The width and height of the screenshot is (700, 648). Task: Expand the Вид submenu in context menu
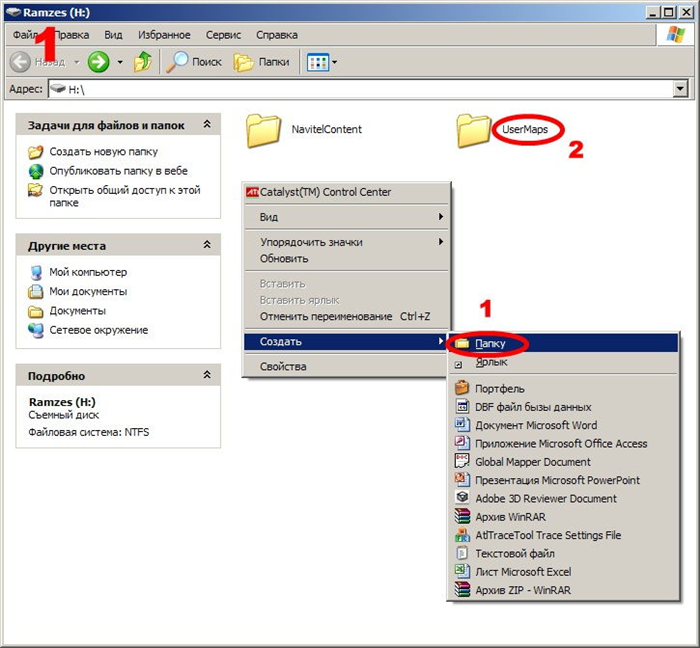346,217
